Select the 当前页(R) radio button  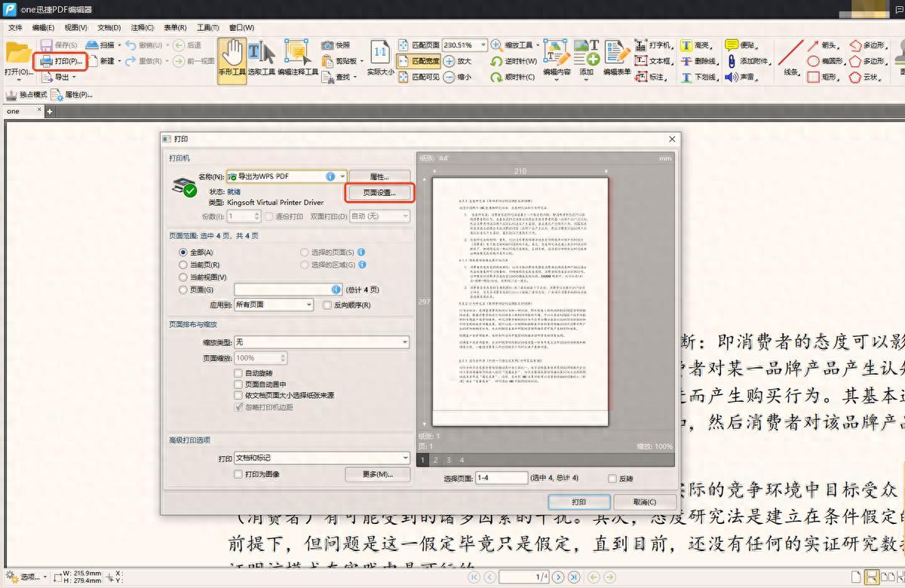(x=183, y=265)
